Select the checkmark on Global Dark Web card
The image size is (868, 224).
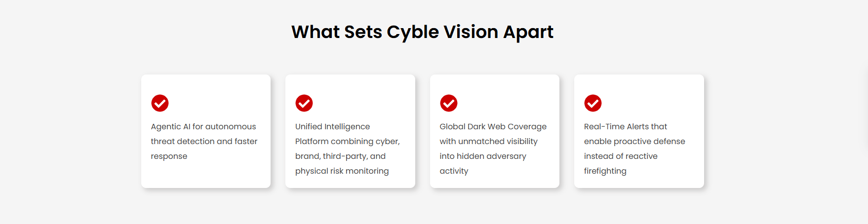[x=449, y=103]
